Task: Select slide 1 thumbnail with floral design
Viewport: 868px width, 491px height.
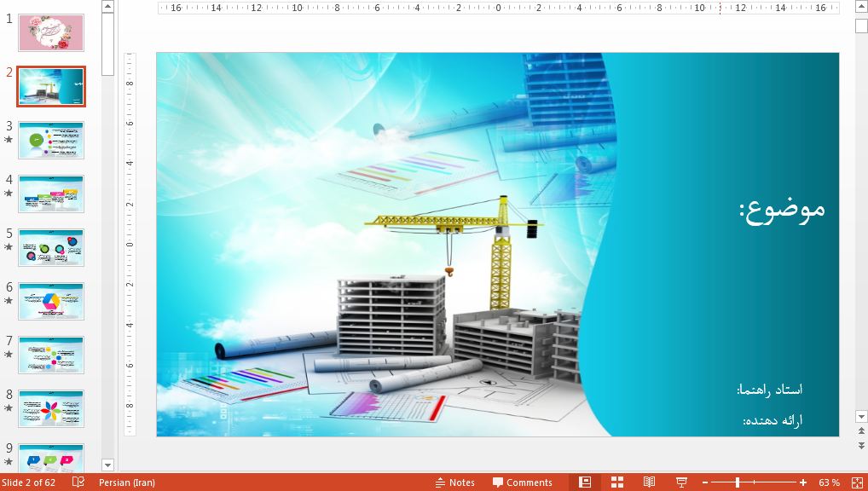Action: 51,32
